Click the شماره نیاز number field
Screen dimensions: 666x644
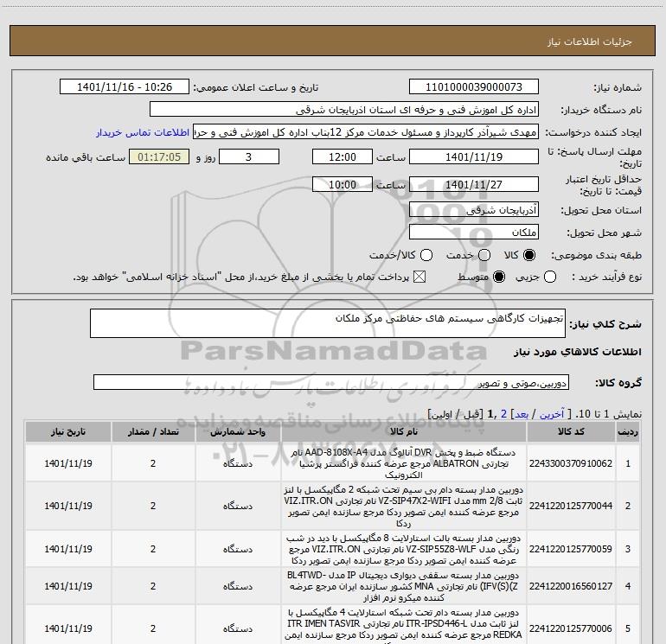coord(474,87)
